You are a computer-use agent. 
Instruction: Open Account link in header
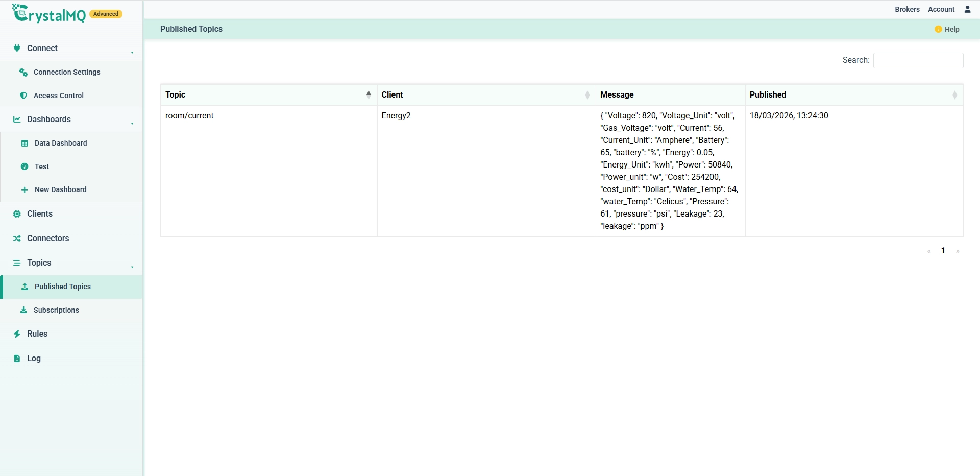pyautogui.click(x=941, y=9)
